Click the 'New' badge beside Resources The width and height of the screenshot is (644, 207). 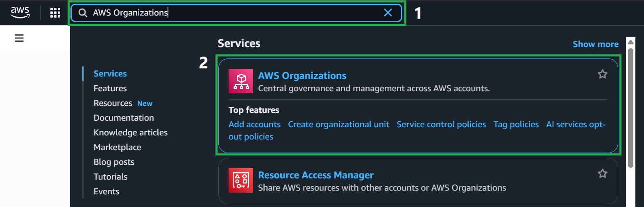tap(145, 103)
